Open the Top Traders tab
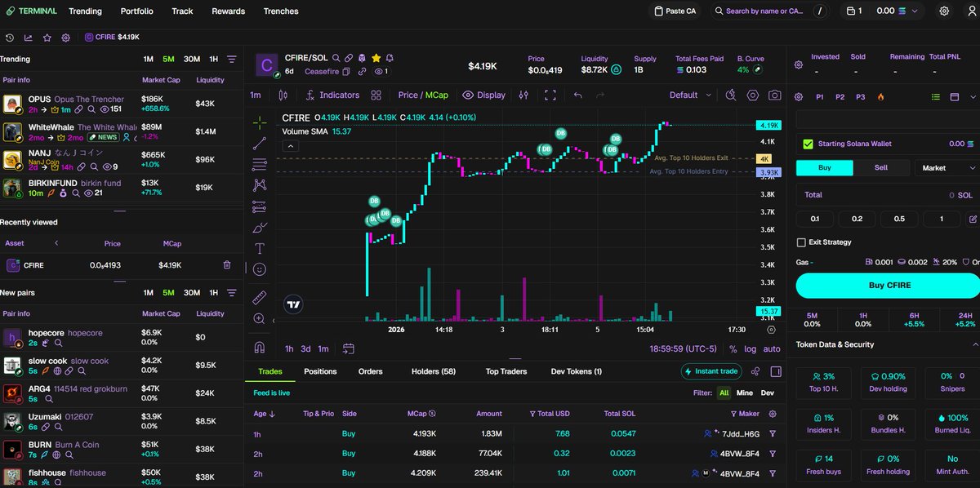This screenshot has width=980, height=488. [x=506, y=371]
